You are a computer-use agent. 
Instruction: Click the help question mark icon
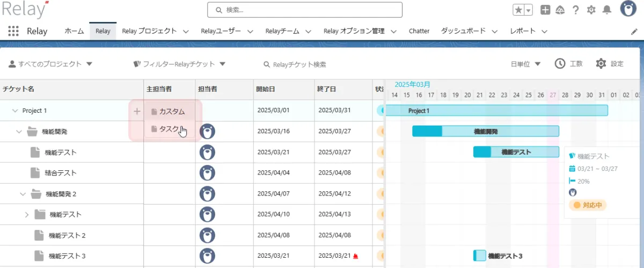tap(576, 10)
